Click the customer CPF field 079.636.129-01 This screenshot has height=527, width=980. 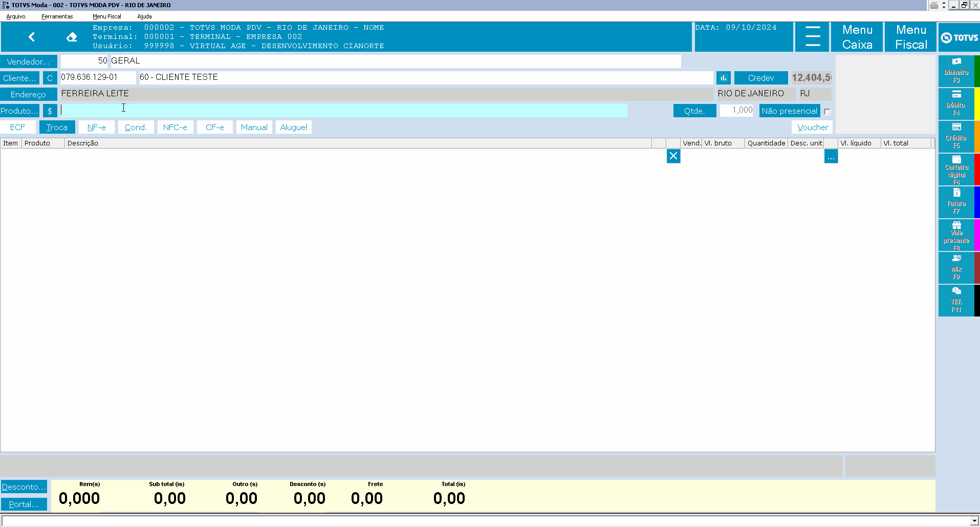[x=98, y=77]
